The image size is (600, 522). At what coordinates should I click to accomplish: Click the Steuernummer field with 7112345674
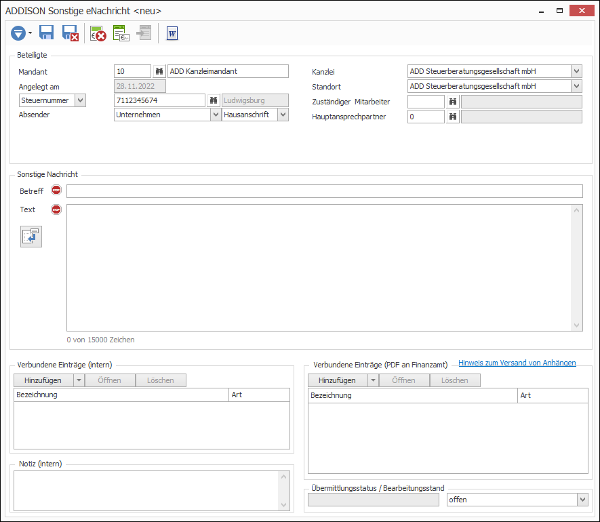pyautogui.click(x=160, y=100)
